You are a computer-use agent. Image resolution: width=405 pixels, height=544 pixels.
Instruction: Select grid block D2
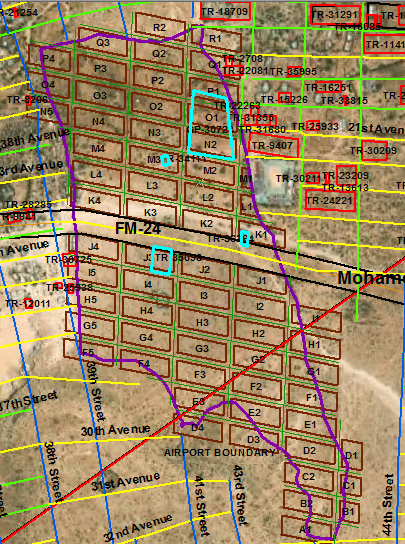(310, 450)
